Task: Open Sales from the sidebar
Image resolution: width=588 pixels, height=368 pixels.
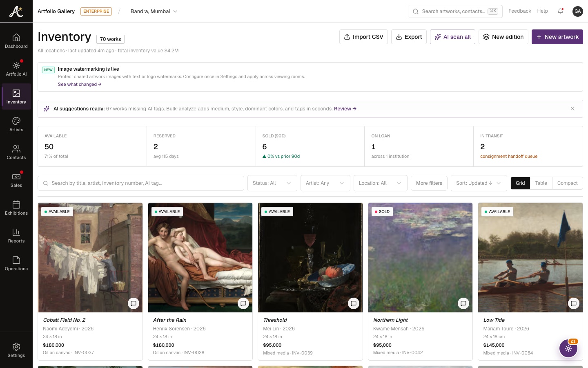Action: point(16,180)
